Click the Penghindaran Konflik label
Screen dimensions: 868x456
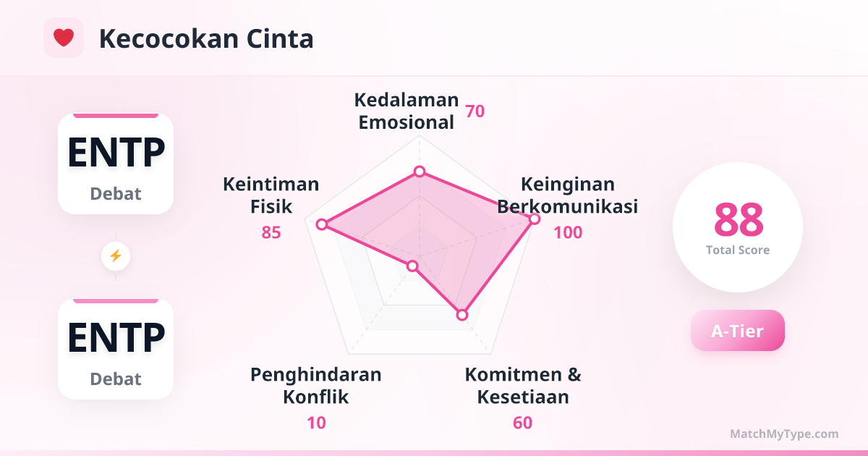[x=316, y=386]
